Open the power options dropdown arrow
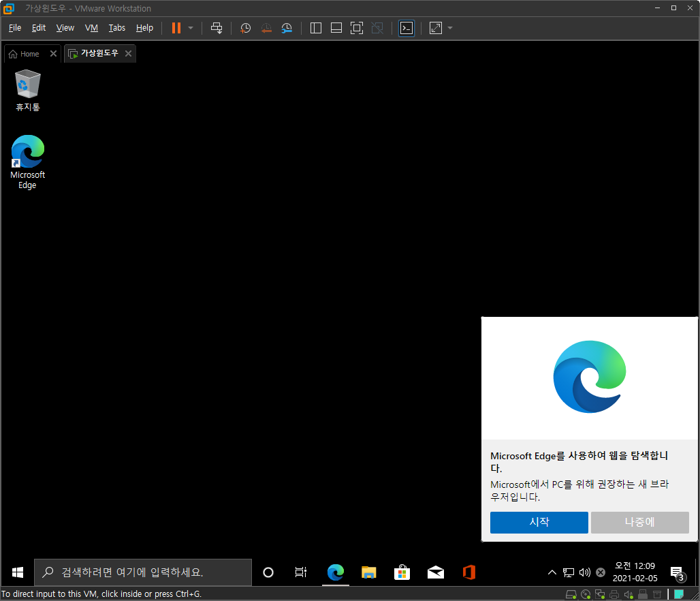 click(191, 28)
